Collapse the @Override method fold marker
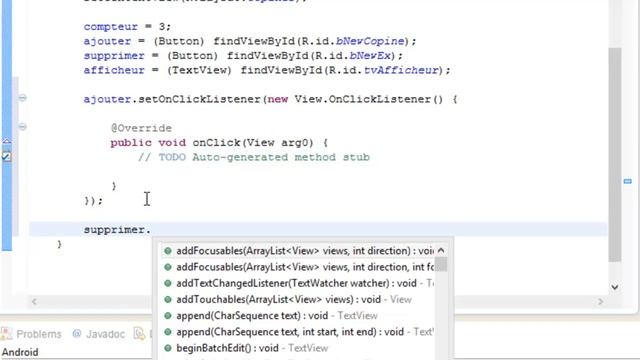The height and width of the screenshot is (360, 640). 22,127
